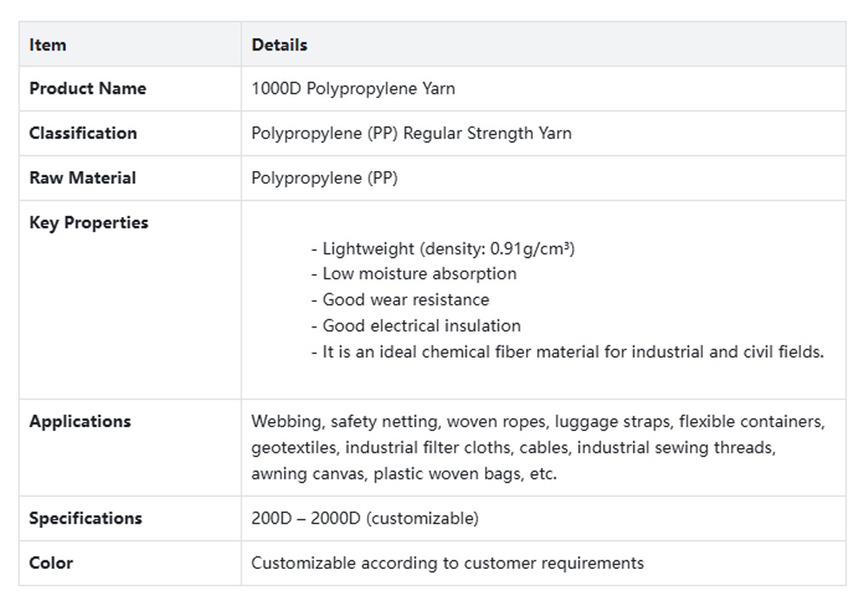Click "Customizable according to customer requirements" text
The image size is (868, 607).
(448, 563)
